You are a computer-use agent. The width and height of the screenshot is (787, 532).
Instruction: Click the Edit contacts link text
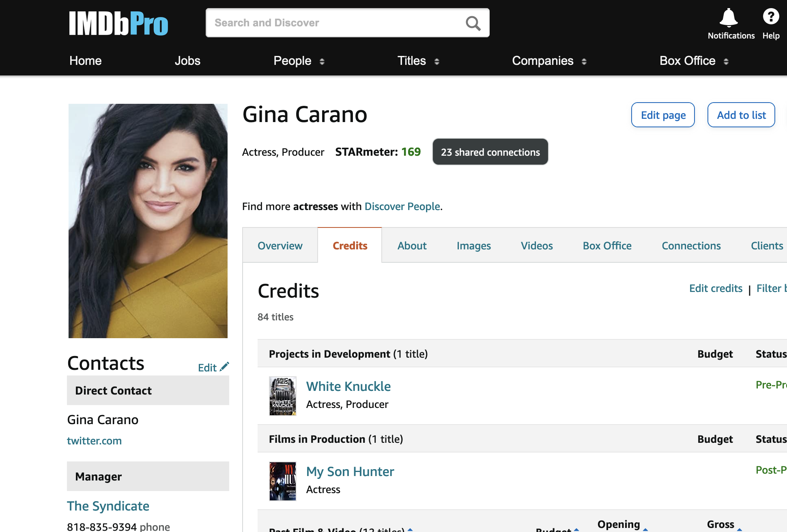point(207,367)
